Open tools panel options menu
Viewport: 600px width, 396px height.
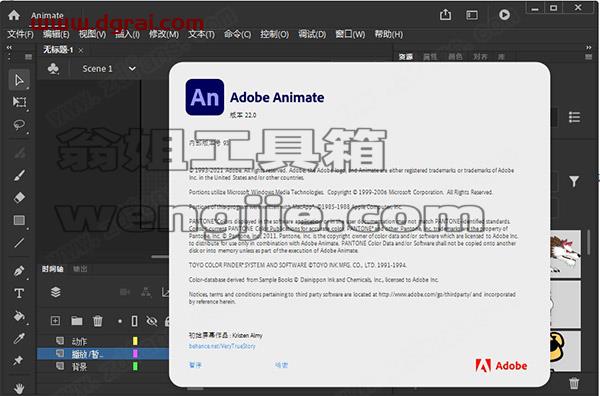click(29, 57)
